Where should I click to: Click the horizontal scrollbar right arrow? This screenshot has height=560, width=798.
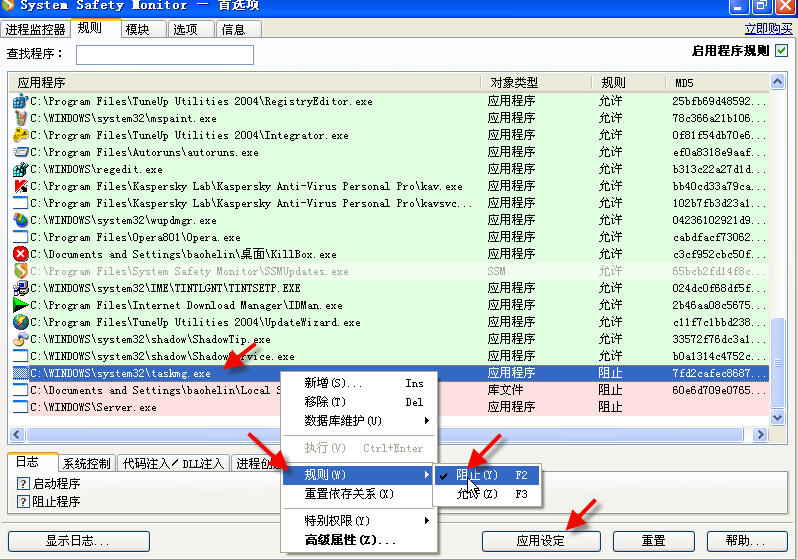[760, 434]
